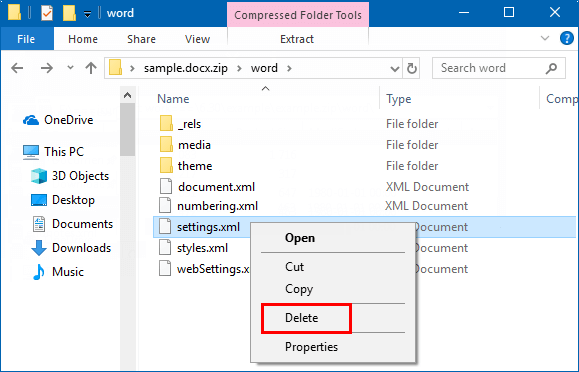Open the address bar history dropdown

click(x=395, y=69)
